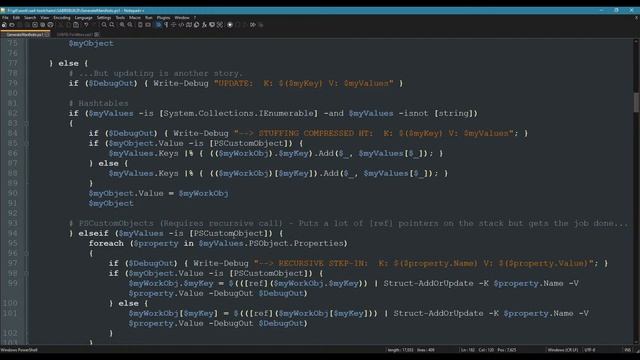640x360 pixels.
Task: Open the Language menu
Action: (x=83, y=18)
